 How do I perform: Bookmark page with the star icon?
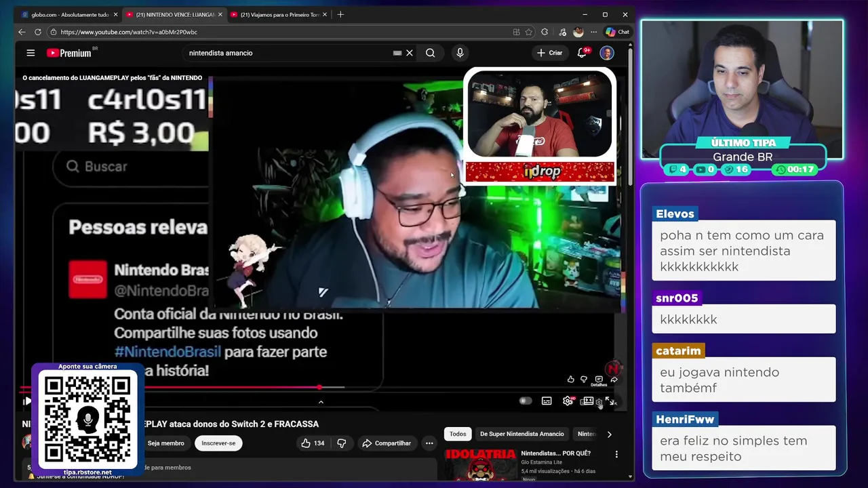(529, 32)
